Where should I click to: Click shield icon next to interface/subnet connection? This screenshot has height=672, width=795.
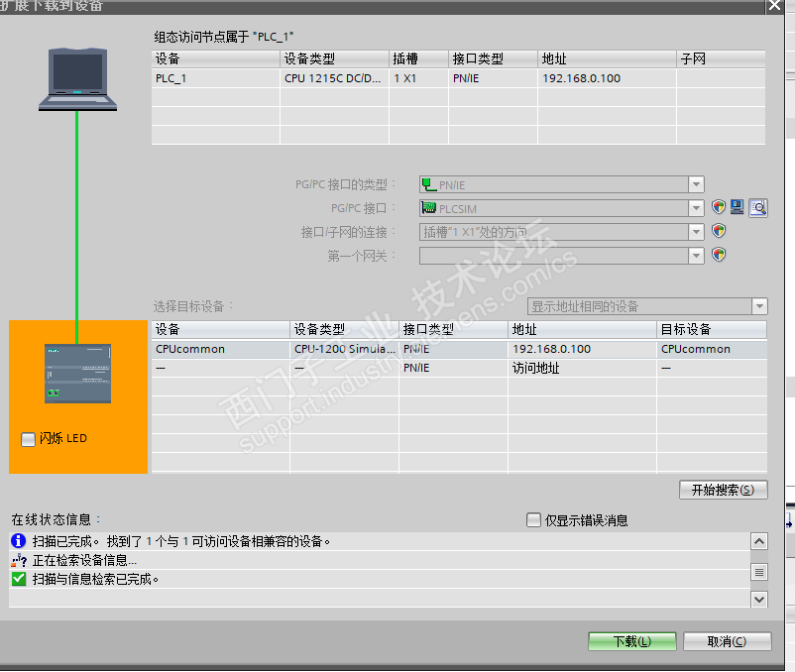pyautogui.click(x=719, y=231)
